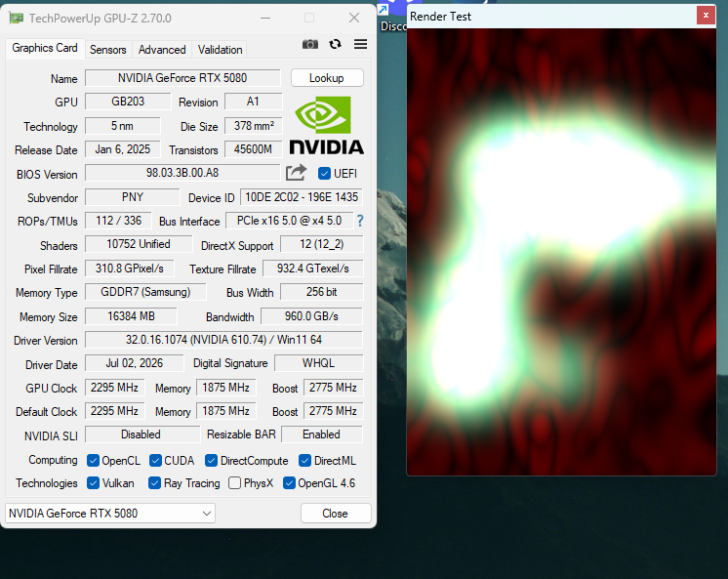Switch to the Validation tab
This screenshot has height=579, width=728.
220,49
